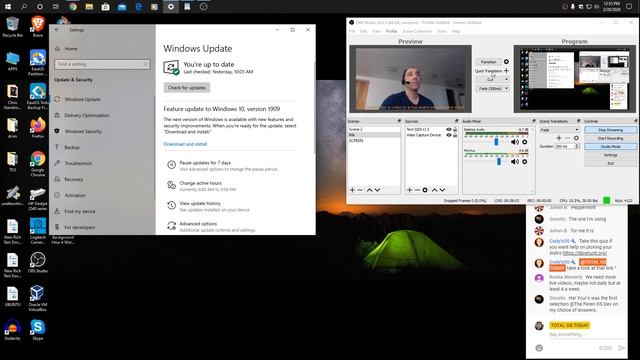Screen dimensions: 640x360
Task: Toggle lock on Text (GDI+) 2 source
Action: coord(455,129)
